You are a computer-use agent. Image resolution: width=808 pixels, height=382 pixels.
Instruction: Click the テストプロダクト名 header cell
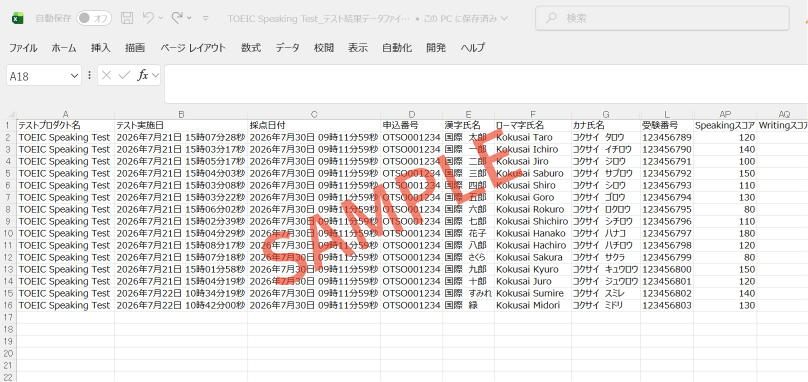pyautogui.click(x=65, y=125)
